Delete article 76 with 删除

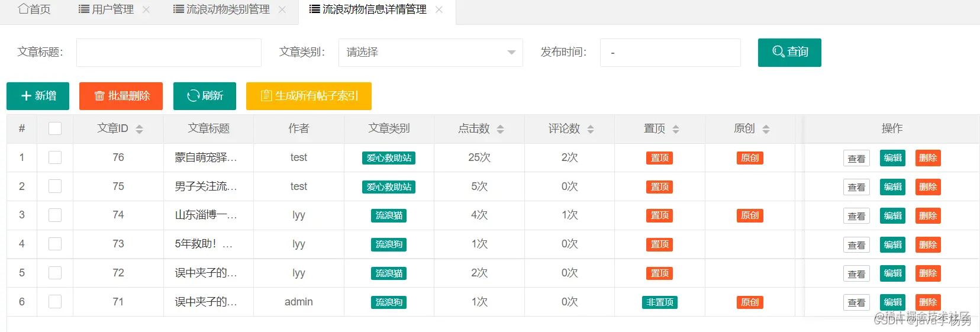click(x=928, y=158)
